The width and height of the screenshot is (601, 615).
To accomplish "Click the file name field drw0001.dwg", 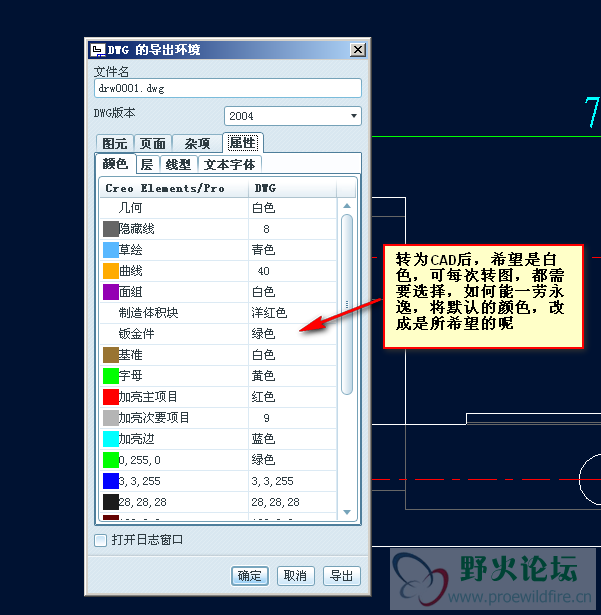I will (228, 88).
